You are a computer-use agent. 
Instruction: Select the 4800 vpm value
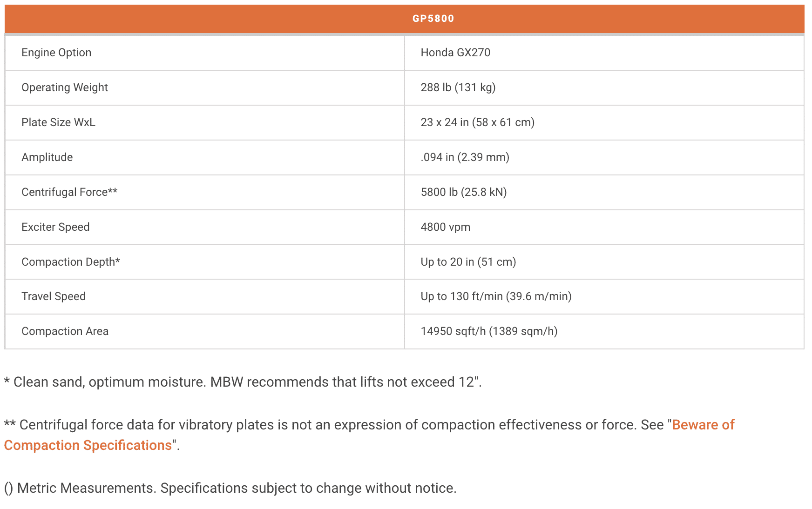[445, 227]
